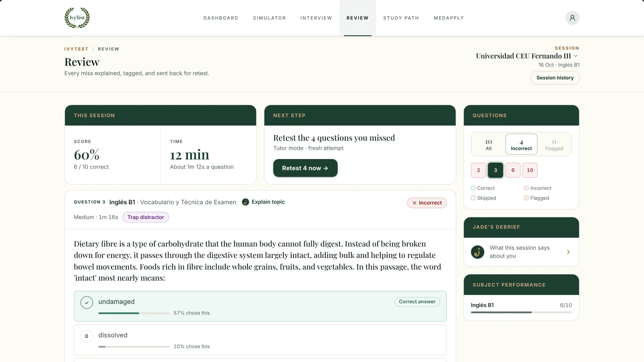The width and height of the screenshot is (644, 362).
Task: Show all 10 questions filter
Action: 488,144
